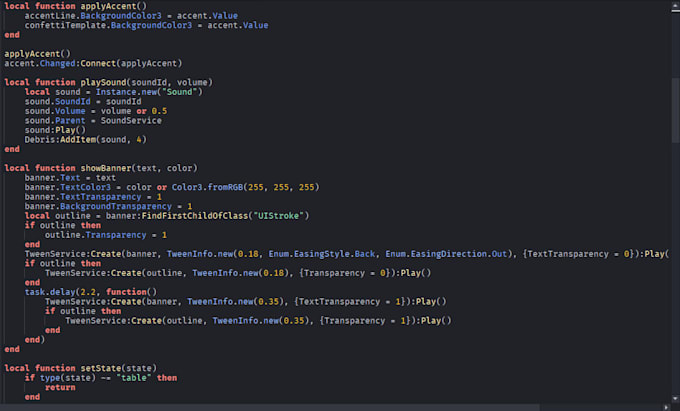Click the "UIStroke" string literal
Screen dimensions: 680x411
coord(278,216)
